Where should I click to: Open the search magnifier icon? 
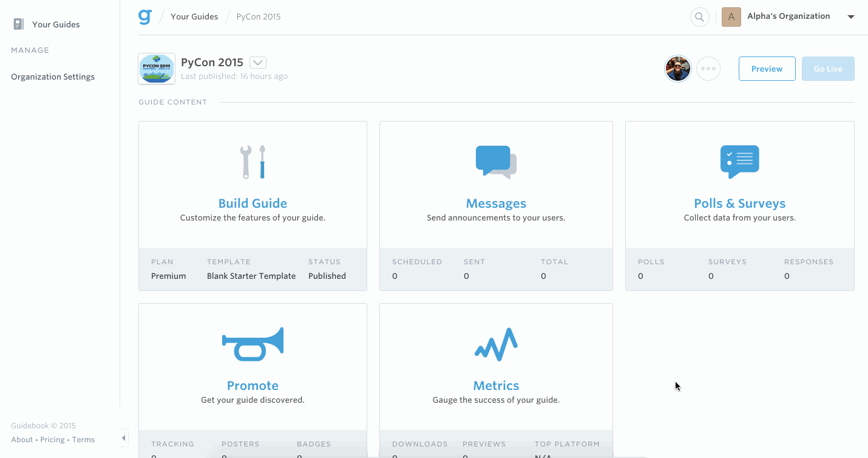[700, 17]
